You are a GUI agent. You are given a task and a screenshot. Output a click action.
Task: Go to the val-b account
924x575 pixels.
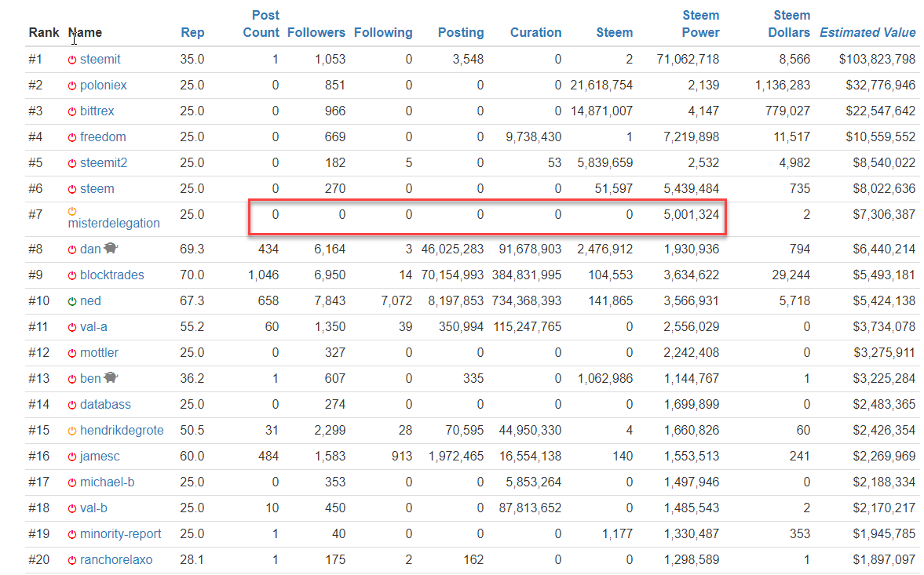pos(93,508)
